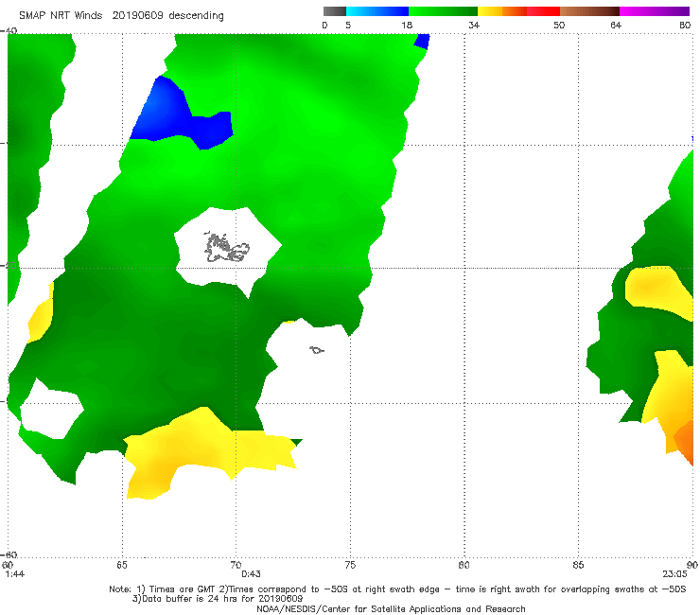Click the note '3)Data buffer is 24 hrs'
Viewport: 700px width, 615px height.
(x=218, y=599)
